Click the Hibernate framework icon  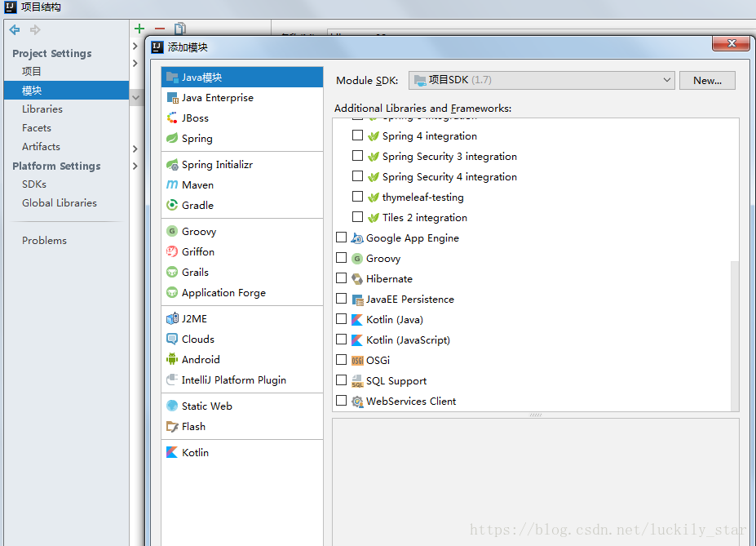356,279
